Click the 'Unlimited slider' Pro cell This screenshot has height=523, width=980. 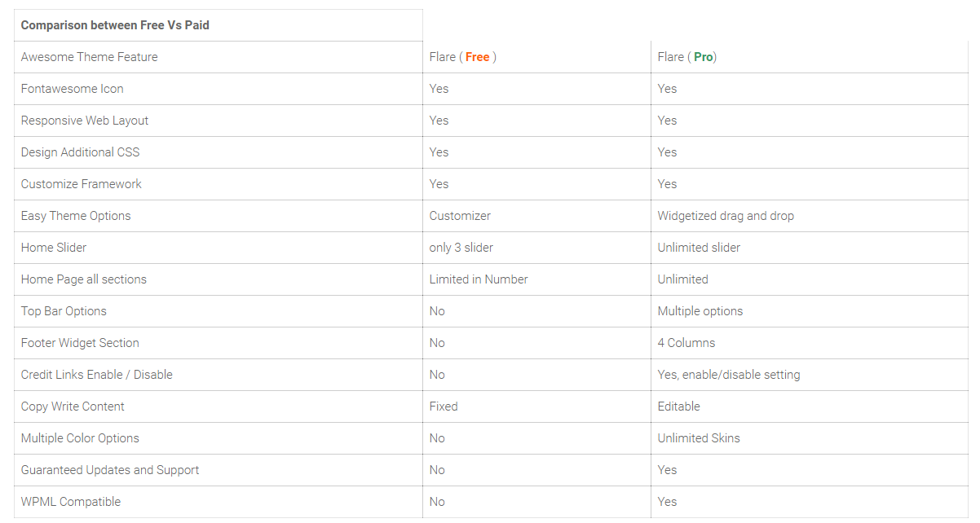699,248
